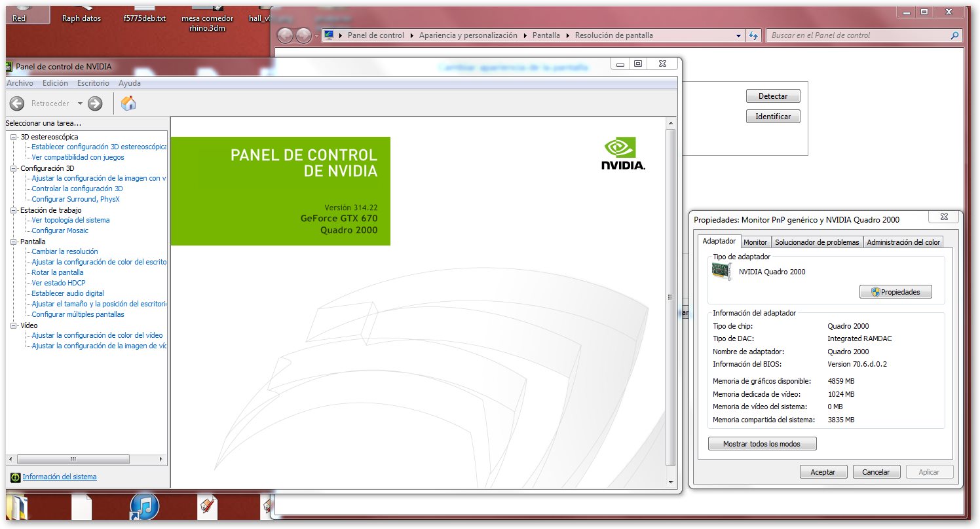Open adapter Propiedades with the shield button
The width and height of the screenshot is (980, 529).
895,292
